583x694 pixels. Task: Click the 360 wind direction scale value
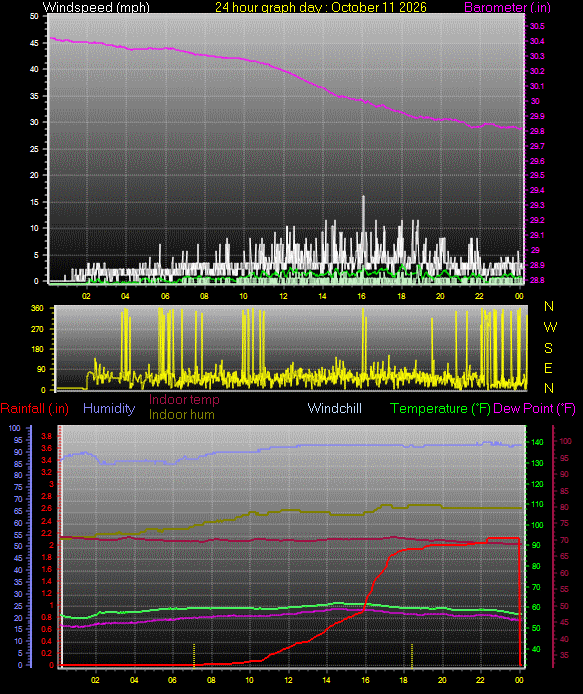[x=37, y=308]
